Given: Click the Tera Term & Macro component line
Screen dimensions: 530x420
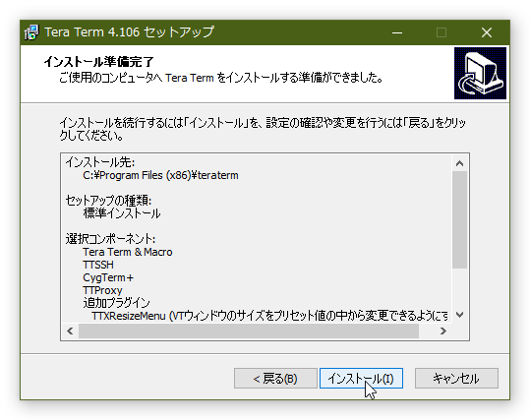Looking at the screenshot, I should coord(128,252).
